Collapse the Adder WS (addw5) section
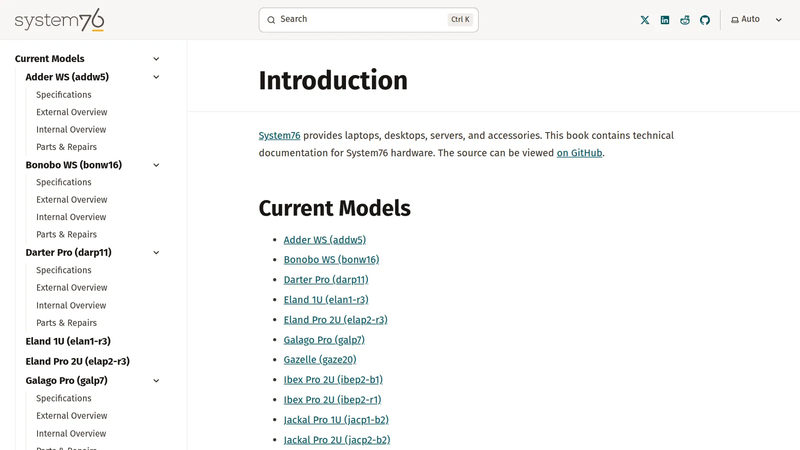The image size is (800, 450). pyautogui.click(x=156, y=77)
